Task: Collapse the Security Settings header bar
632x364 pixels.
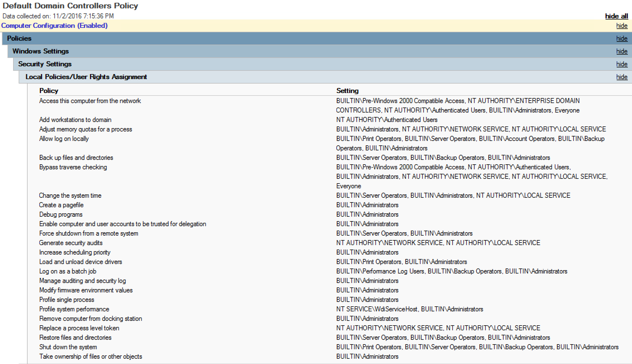Action: (45, 64)
